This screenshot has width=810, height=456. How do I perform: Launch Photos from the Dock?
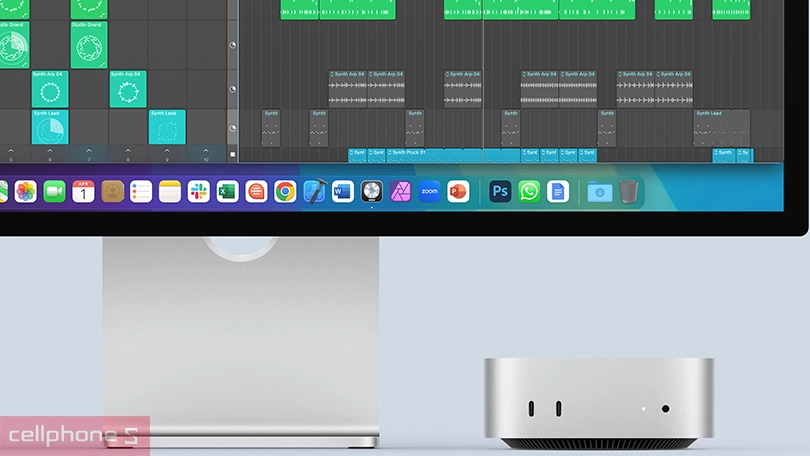point(25,192)
